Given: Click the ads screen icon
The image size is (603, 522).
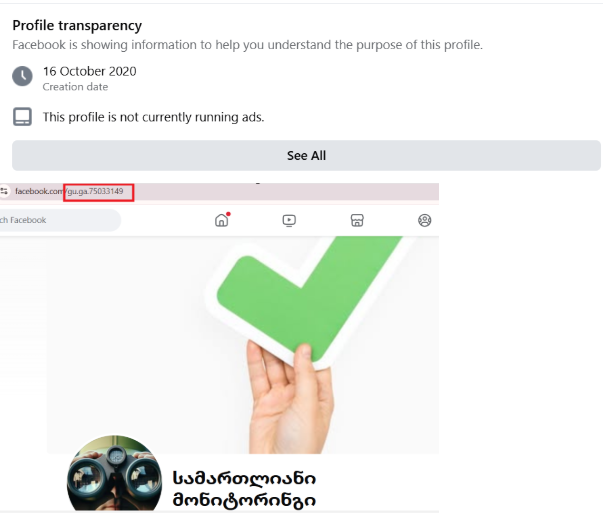Looking at the screenshot, I should [x=22, y=117].
